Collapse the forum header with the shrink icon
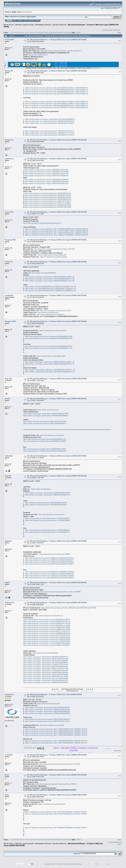 pos(119,8)
